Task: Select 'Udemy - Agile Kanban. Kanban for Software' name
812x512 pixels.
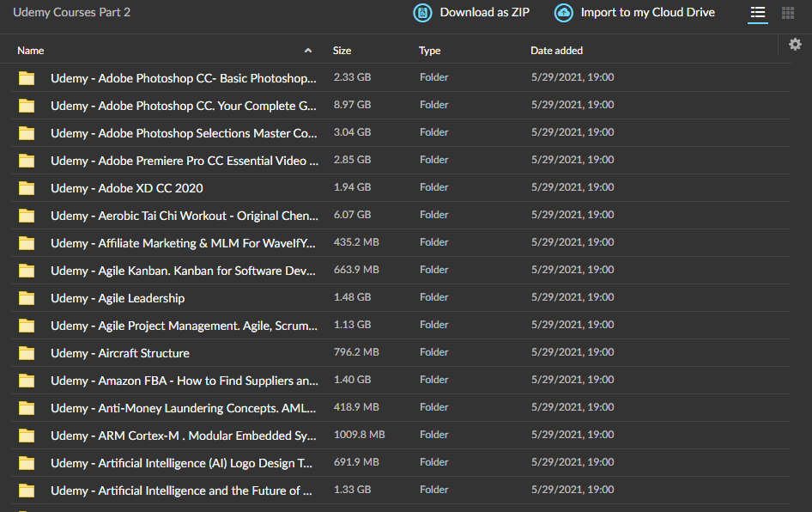Action: [183, 271]
